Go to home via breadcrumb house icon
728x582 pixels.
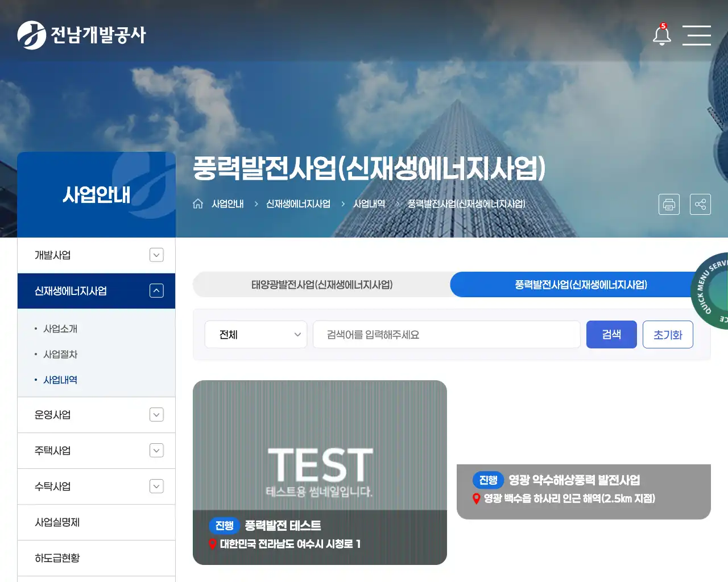click(198, 203)
